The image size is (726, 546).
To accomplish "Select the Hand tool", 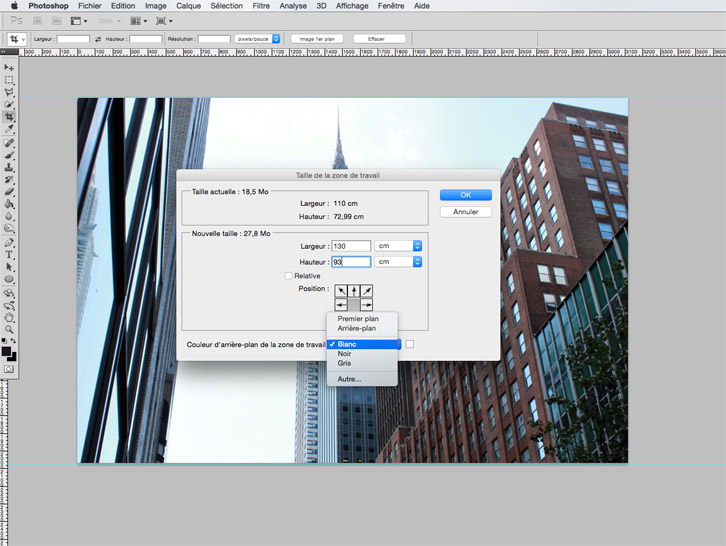I will (10, 317).
